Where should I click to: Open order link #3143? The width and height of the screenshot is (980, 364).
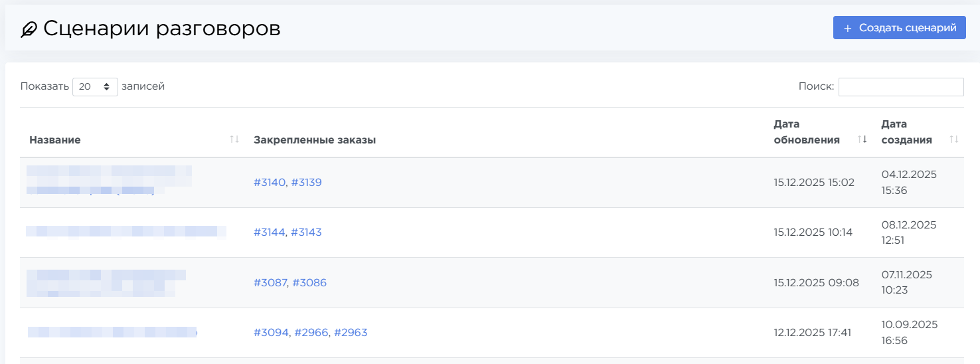[306, 232]
